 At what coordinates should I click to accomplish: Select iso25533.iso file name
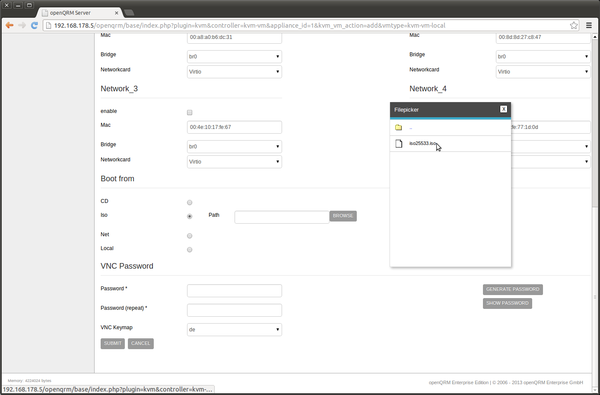[x=423, y=144]
